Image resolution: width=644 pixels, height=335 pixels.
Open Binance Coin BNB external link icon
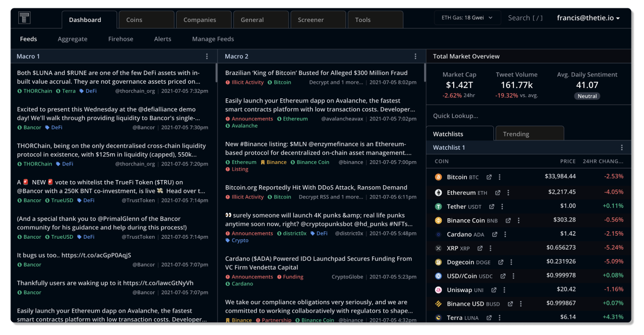(x=508, y=220)
